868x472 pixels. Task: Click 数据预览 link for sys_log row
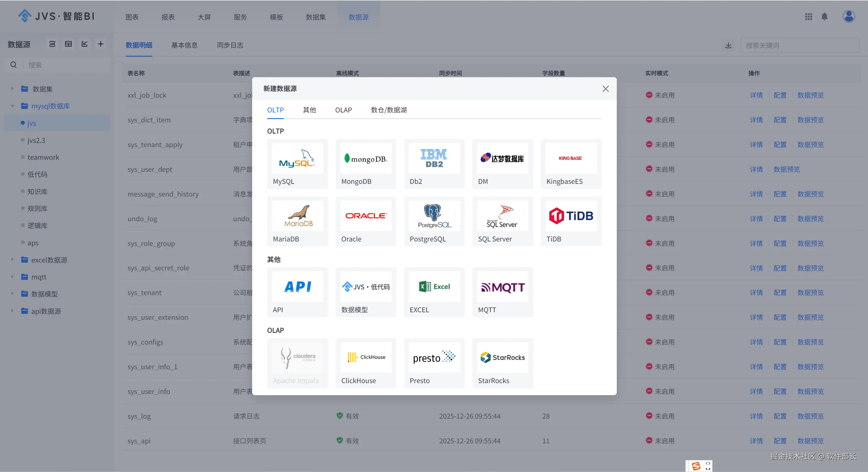(810, 416)
